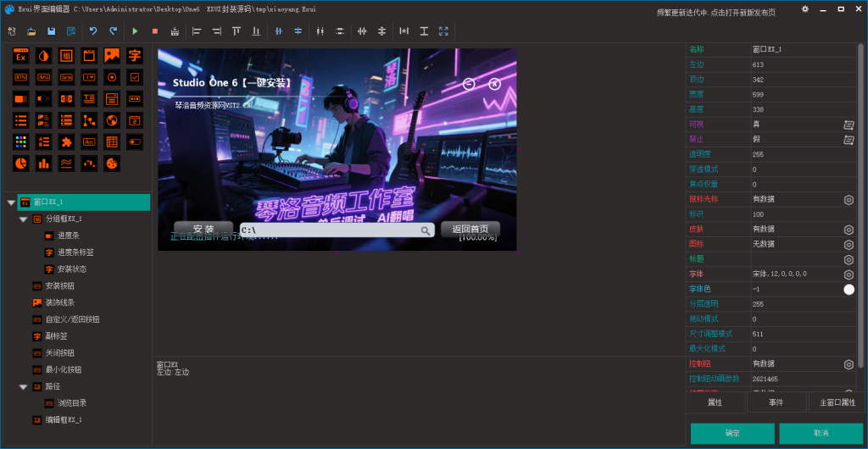
Task: Collapse the 路径 tree node
Action: point(23,386)
